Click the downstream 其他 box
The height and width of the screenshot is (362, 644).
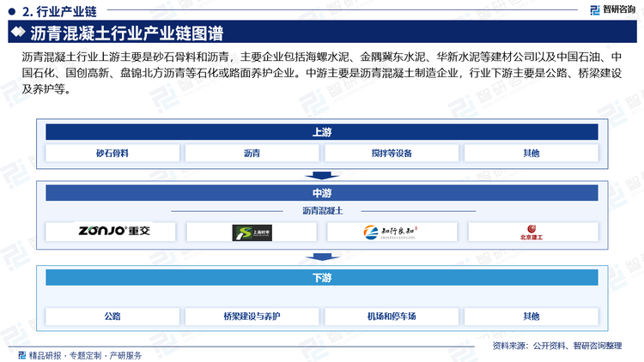(x=531, y=316)
